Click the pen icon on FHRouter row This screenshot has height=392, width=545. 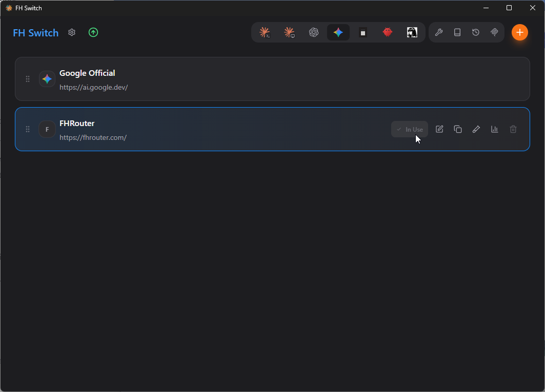476,129
